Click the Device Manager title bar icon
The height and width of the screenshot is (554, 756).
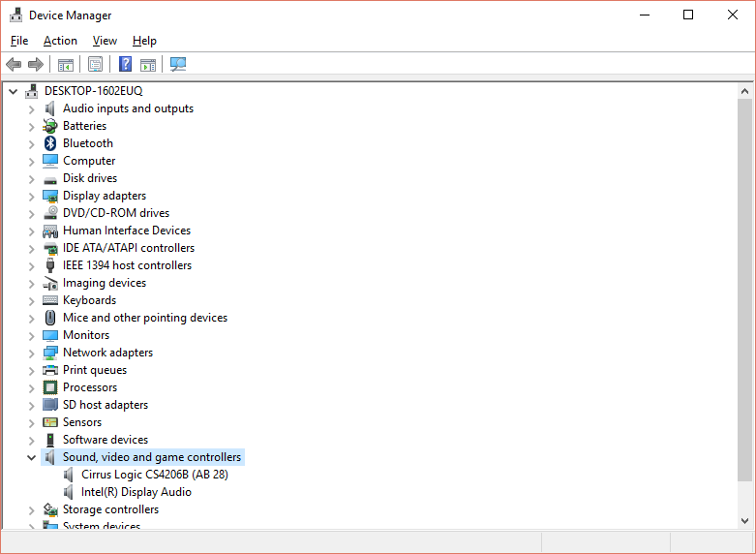(15, 15)
